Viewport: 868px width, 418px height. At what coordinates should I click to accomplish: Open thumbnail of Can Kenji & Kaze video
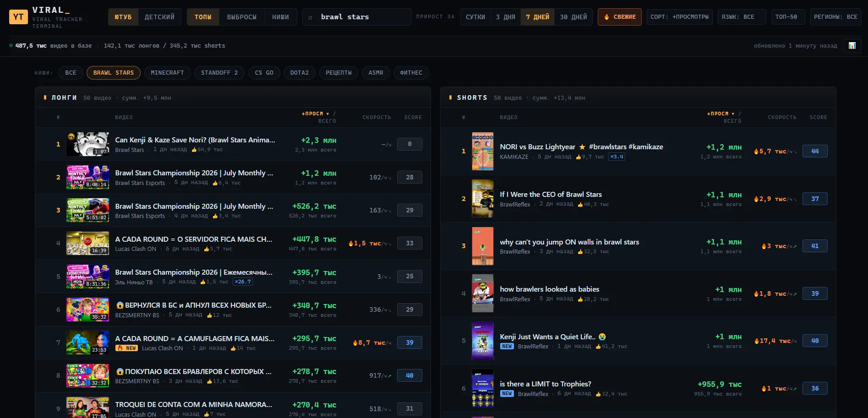(87, 144)
